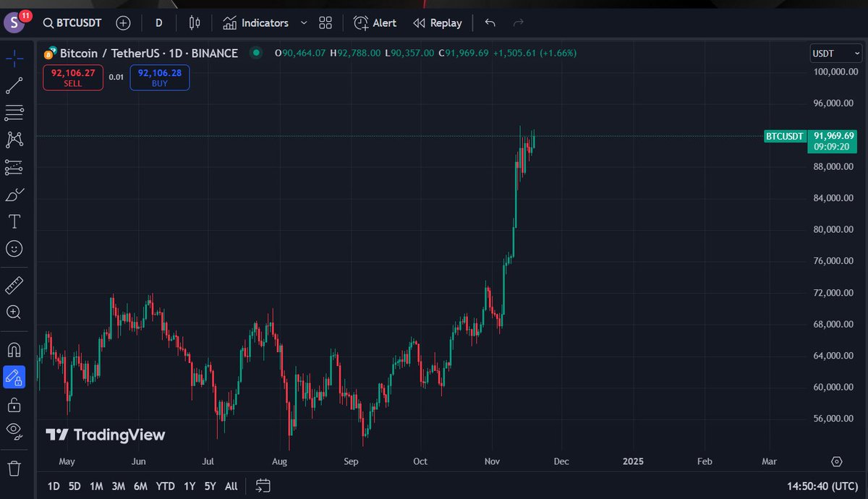Open the Fibonacci retracement tools

(x=14, y=113)
